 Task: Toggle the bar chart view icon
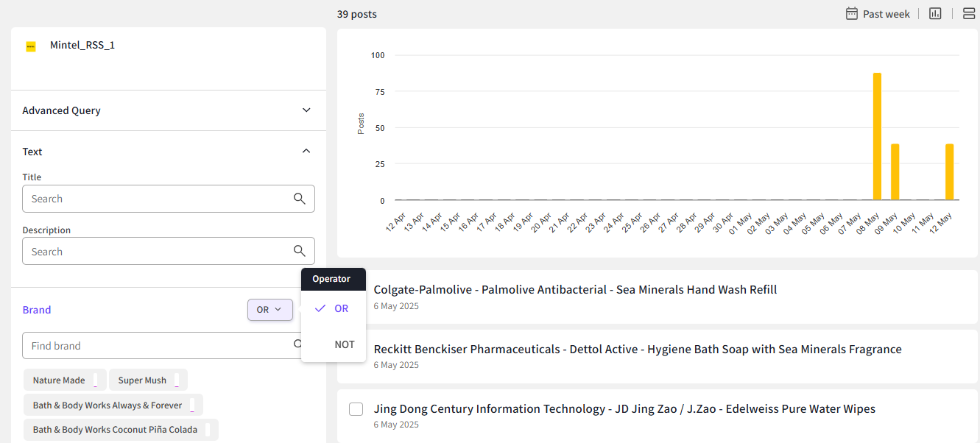935,13
